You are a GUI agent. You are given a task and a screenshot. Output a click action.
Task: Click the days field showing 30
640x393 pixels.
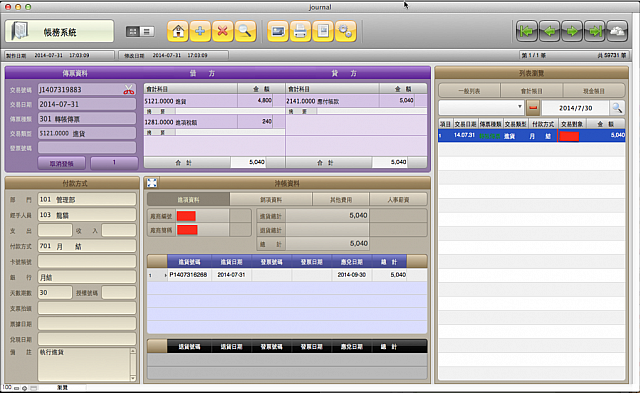point(55,292)
